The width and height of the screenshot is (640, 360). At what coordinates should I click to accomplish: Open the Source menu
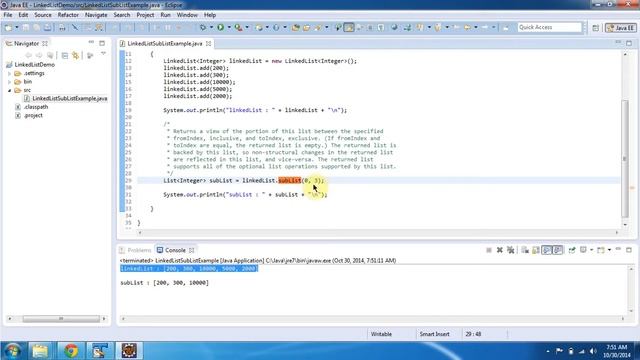43,15
